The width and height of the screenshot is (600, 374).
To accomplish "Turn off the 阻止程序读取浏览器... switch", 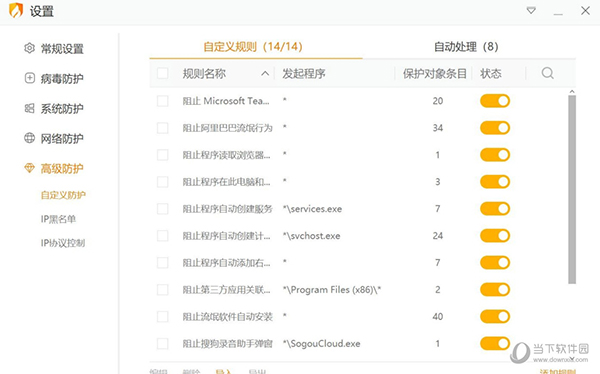I will click(495, 155).
